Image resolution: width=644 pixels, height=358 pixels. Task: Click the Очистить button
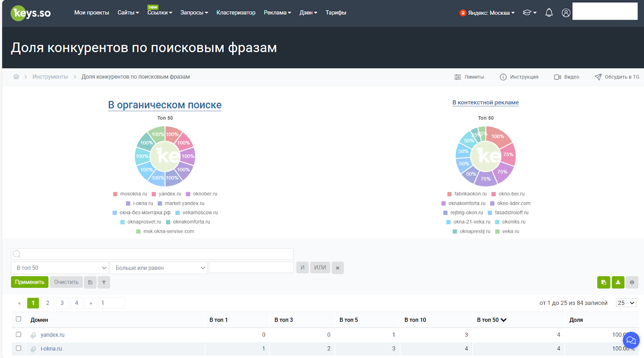pos(66,282)
